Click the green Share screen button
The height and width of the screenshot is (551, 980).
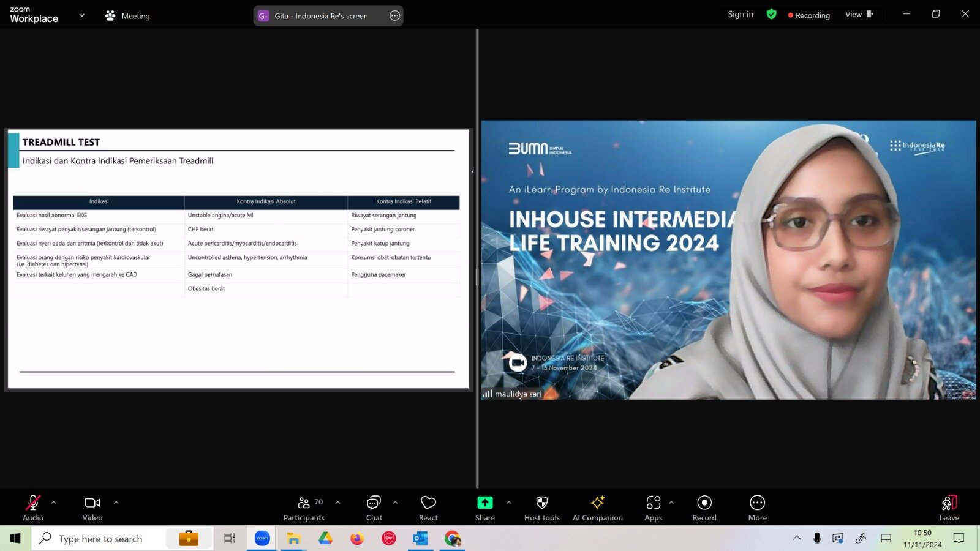485,508
